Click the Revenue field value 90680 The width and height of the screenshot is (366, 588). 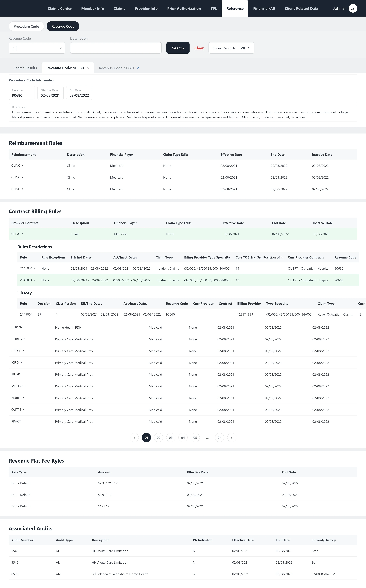[x=22, y=93]
